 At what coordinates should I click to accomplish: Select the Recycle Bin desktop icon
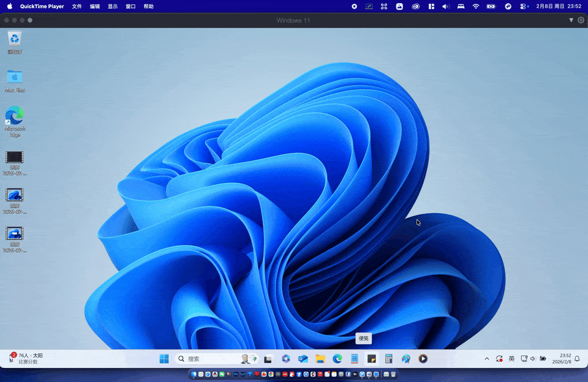[x=15, y=39]
